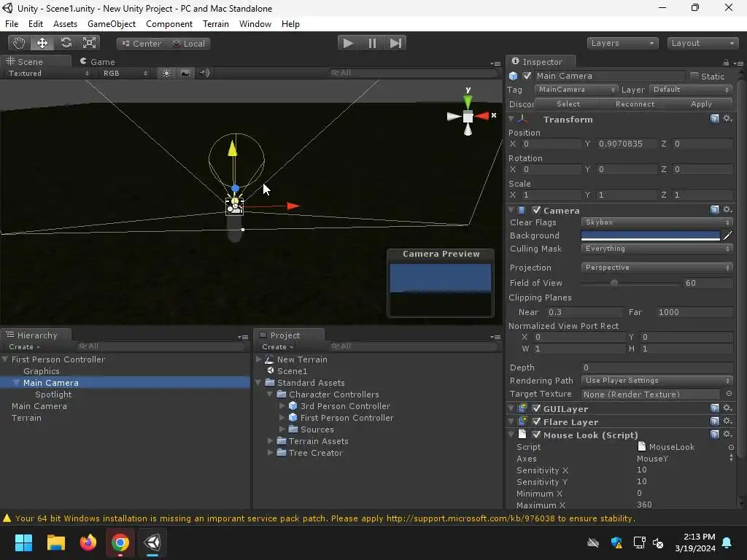Click Target Texture object picker circle
747x560 pixels.
point(729,394)
